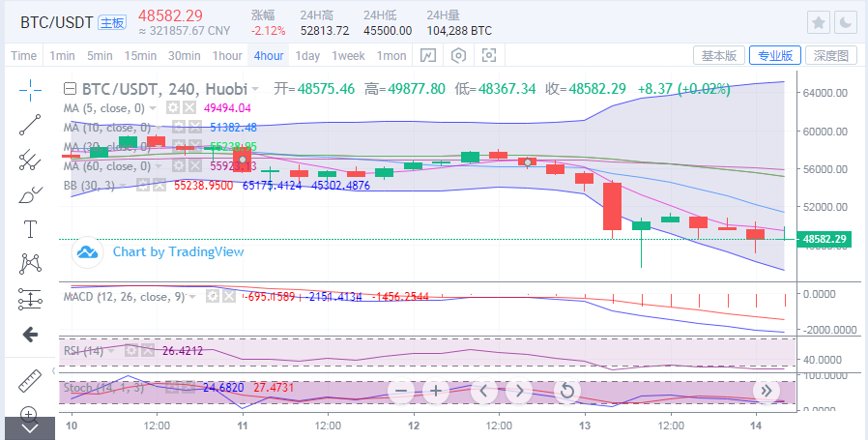The height and width of the screenshot is (440, 868).
Task: Select the pitchfork tool
Action: 30,160
